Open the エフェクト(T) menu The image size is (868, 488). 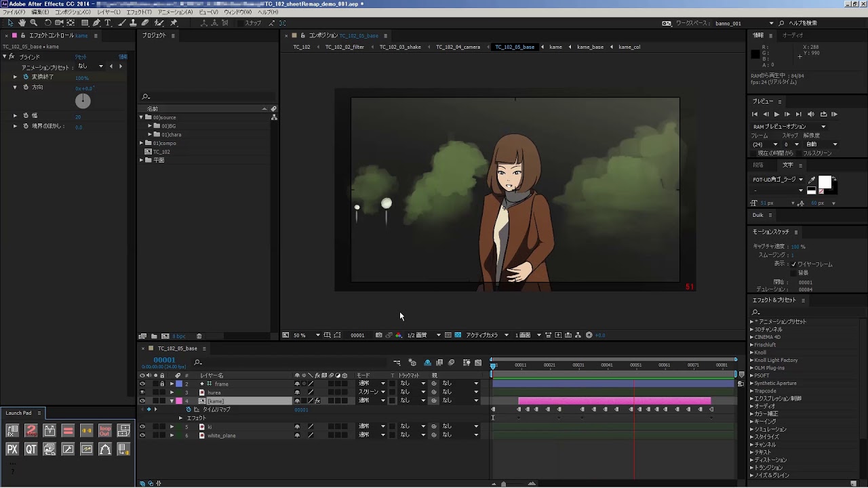[139, 12]
